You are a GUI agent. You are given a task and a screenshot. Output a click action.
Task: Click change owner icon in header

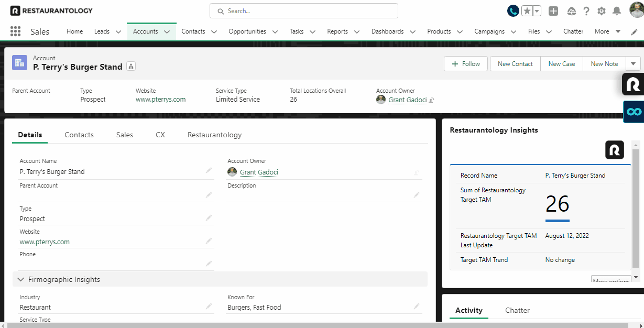[432, 100]
